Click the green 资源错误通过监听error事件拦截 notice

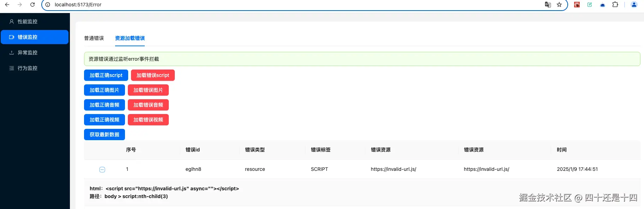tap(362, 59)
